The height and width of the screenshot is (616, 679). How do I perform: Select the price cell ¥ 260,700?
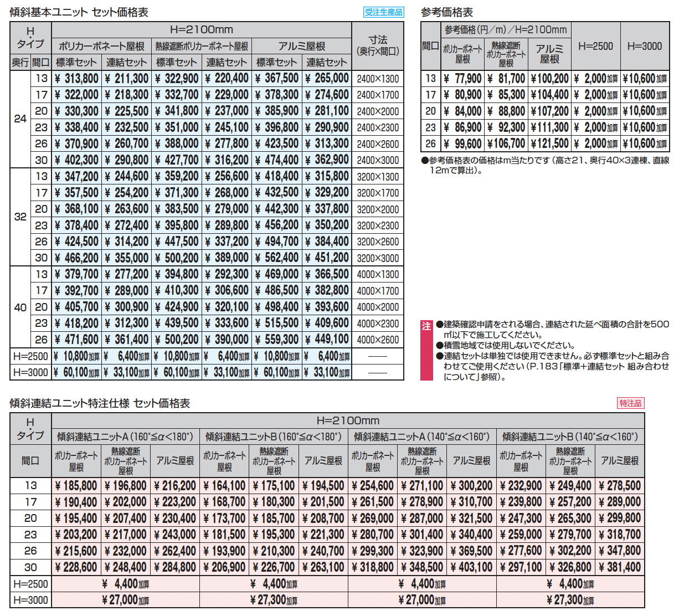pos(127,143)
